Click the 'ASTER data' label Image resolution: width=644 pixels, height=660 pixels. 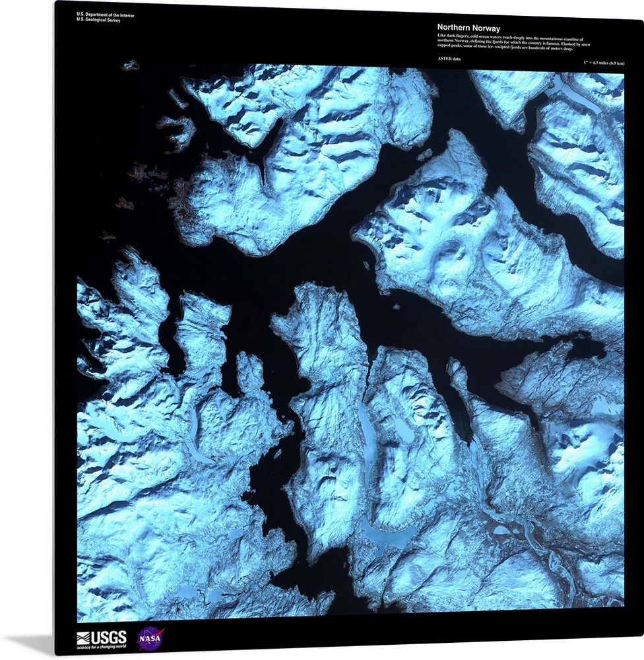(x=449, y=59)
